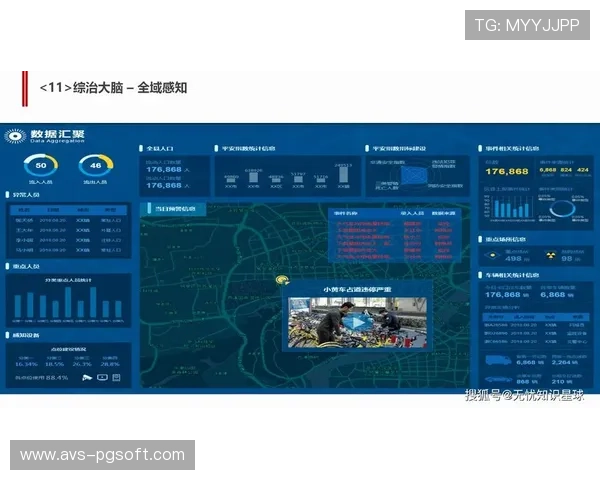Click the gauge showing 46
The width and height of the screenshot is (600, 480).
[96, 165]
